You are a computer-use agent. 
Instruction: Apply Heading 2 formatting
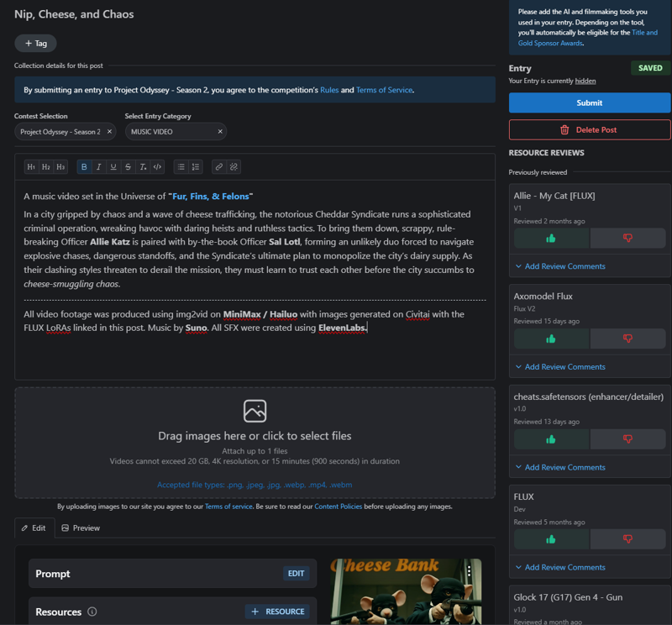point(46,167)
